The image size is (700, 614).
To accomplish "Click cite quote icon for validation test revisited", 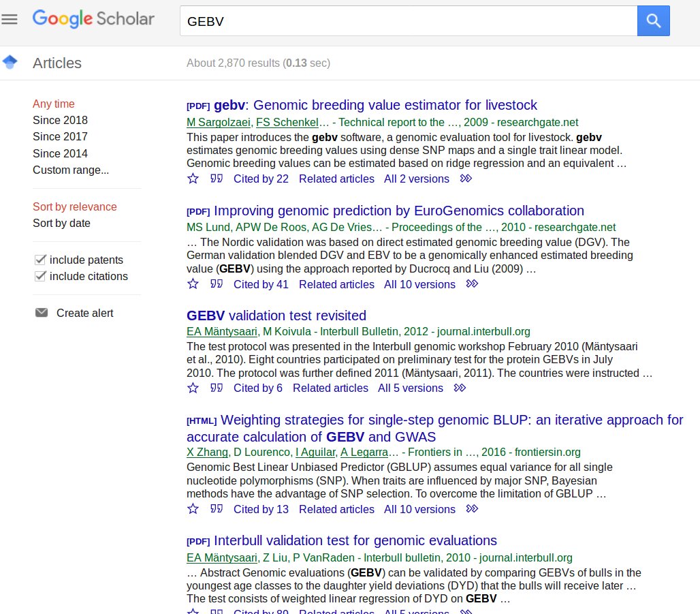I will pos(217,388).
